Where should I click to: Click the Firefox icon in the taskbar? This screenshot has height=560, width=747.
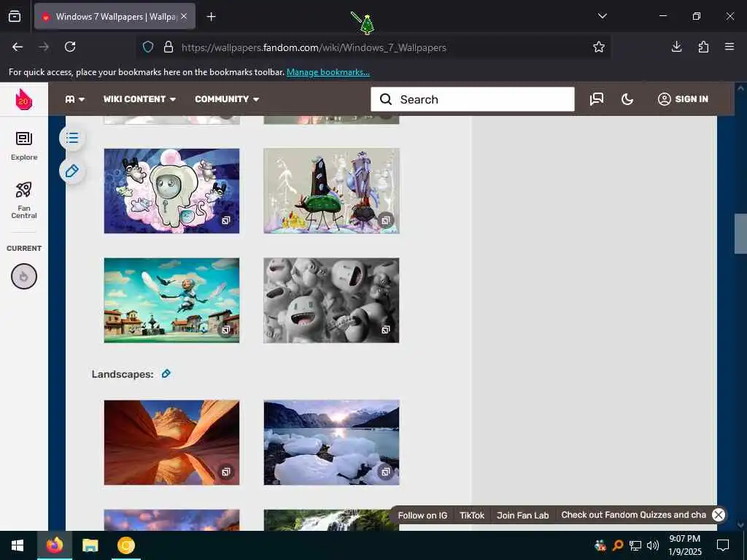tap(54, 545)
